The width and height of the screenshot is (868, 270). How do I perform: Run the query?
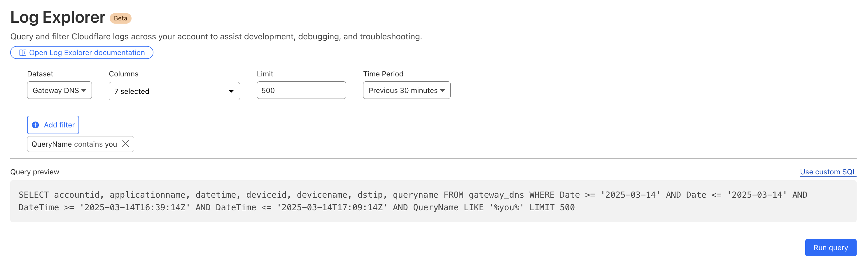pyautogui.click(x=830, y=248)
